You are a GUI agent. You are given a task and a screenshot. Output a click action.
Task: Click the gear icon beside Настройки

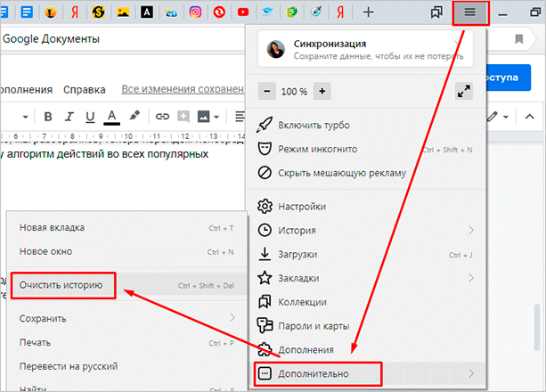[x=265, y=207]
